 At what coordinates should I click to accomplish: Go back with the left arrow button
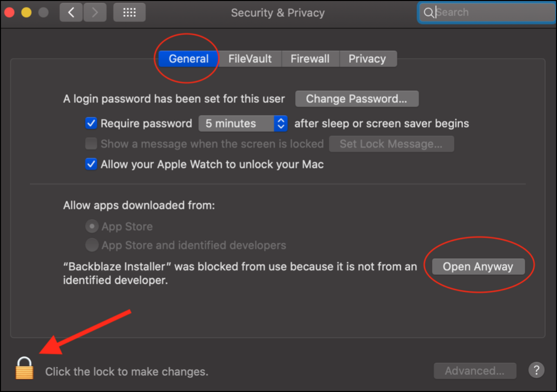pos(71,12)
